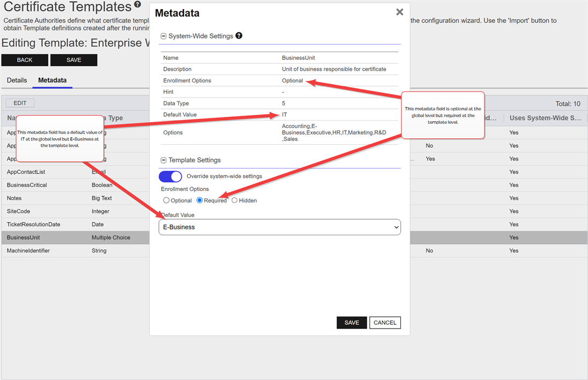Choose the Hidden enrollment radio button
The image size is (588, 380).
point(234,200)
